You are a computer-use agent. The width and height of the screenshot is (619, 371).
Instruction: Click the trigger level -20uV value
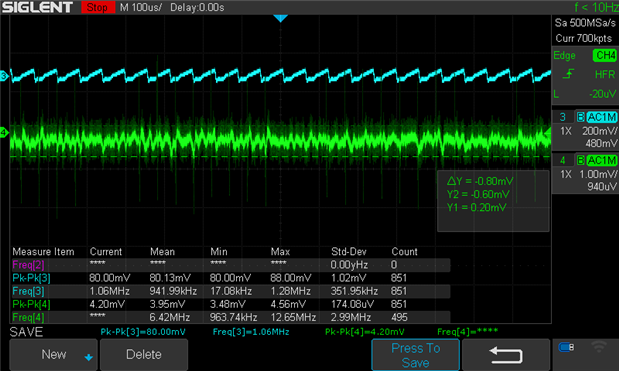(x=602, y=94)
